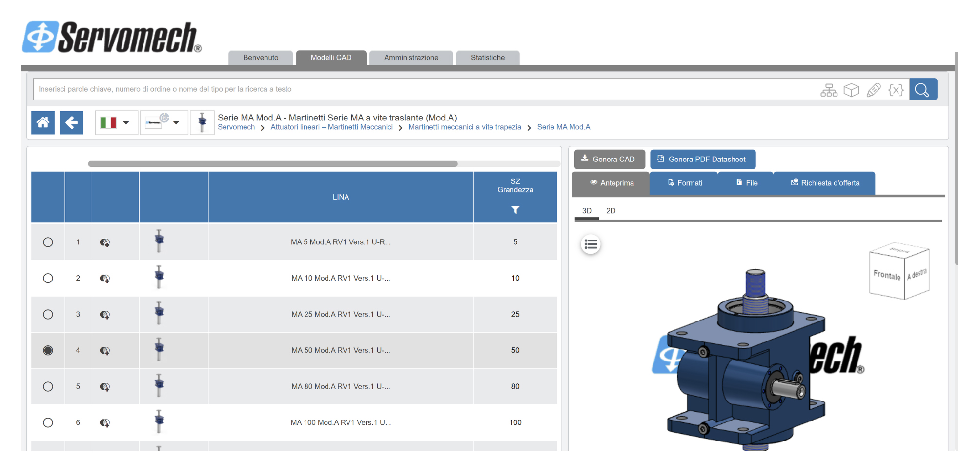
Task: Open Attuatori lineari – Martinetti Meccanici breadcrumb
Action: click(331, 127)
